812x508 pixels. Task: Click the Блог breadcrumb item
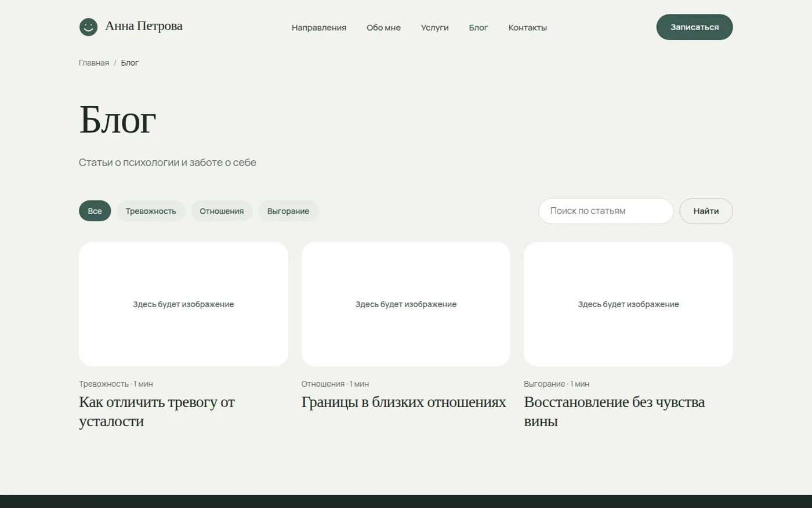[130, 63]
